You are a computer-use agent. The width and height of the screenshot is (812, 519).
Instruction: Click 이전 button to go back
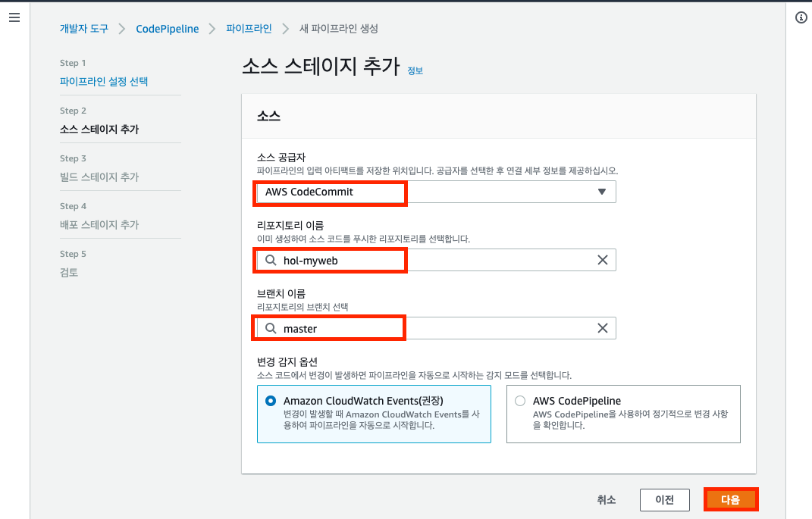(664, 500)
